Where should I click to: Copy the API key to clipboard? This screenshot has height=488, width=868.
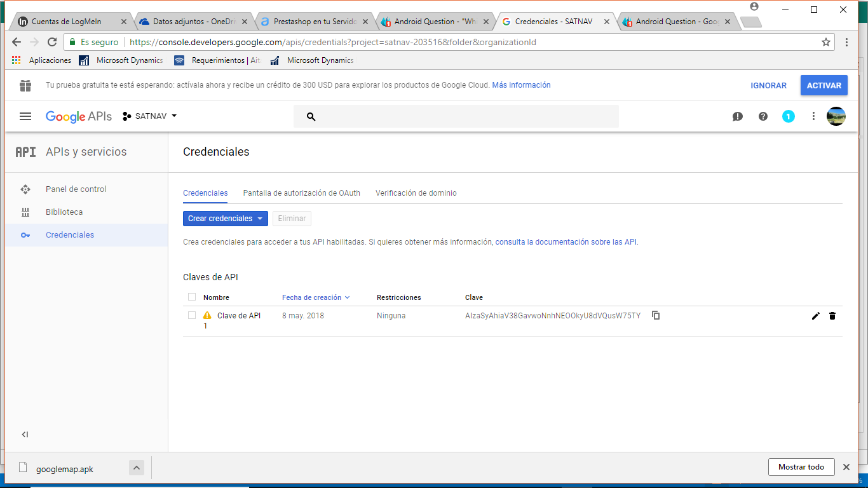pos(656,315)
